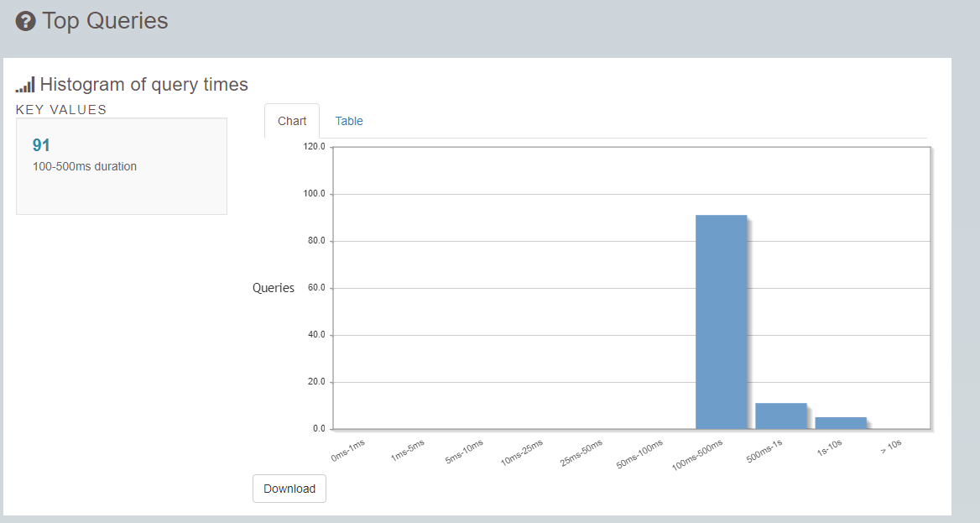
Task: Select the 1s-10s histogram bar
Action: coord(841,423)
